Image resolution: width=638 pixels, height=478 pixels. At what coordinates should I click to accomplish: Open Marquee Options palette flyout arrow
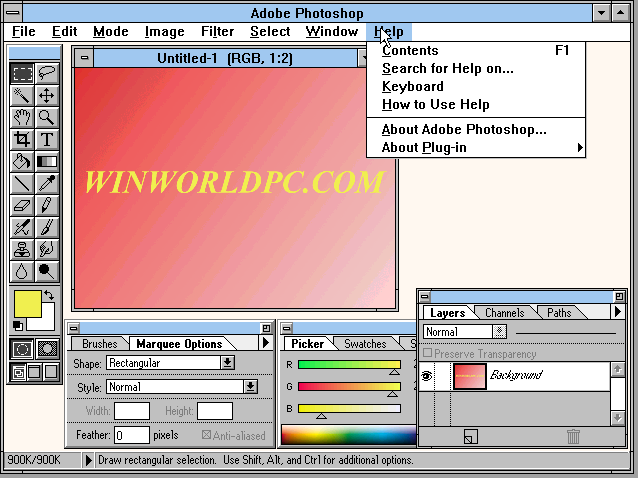click(x=266, y=343)
